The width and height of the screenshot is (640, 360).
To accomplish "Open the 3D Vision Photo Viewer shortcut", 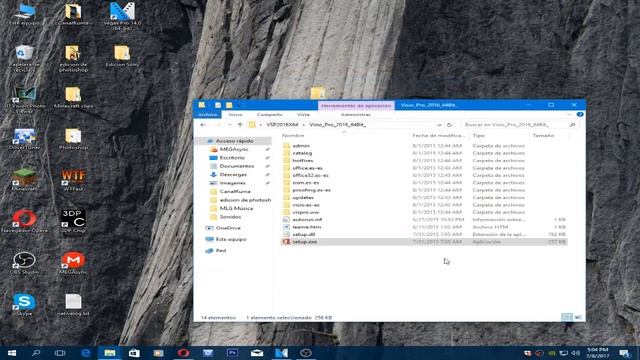I will [x=24, y=99].
